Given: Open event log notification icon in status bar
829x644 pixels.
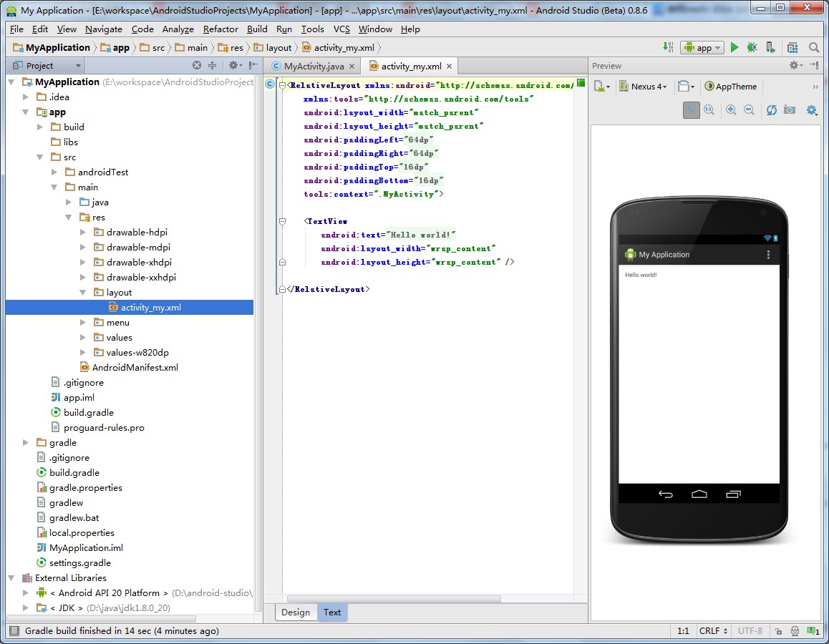Looking at the screenshot, I should pos(813,631).
